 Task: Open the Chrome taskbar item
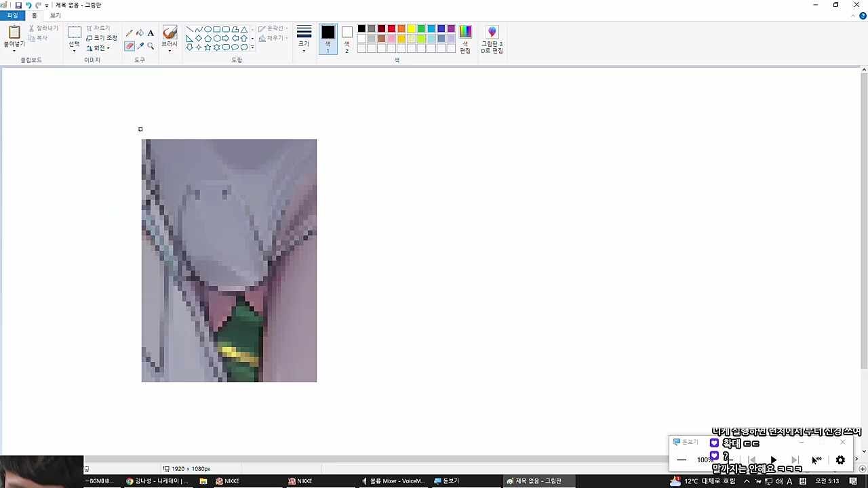159,481
